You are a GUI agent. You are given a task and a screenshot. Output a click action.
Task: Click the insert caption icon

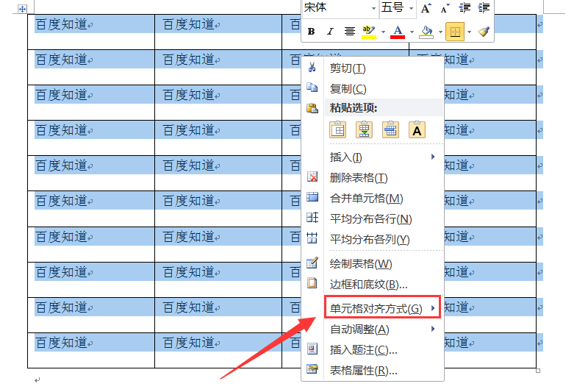(x=312, y=349)
